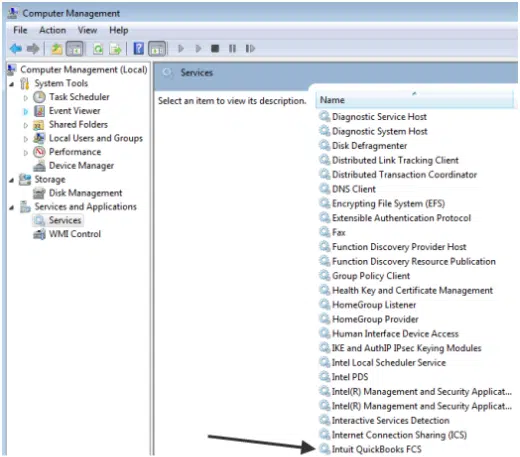520x457 pixels.
Task: Select Distributed Transaction Coordinator service
Action: click(404, 175)
